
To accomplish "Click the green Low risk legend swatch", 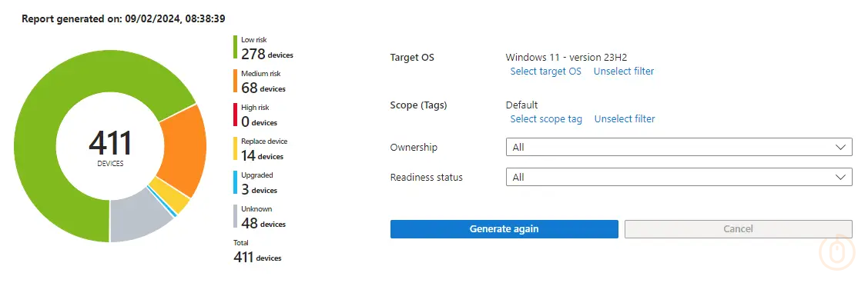I will [235, 48].
